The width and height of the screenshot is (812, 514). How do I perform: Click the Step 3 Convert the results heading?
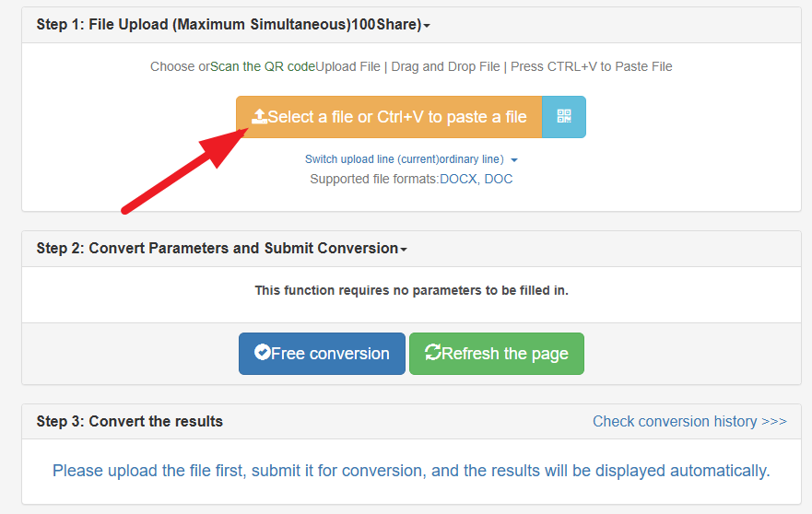130,421
